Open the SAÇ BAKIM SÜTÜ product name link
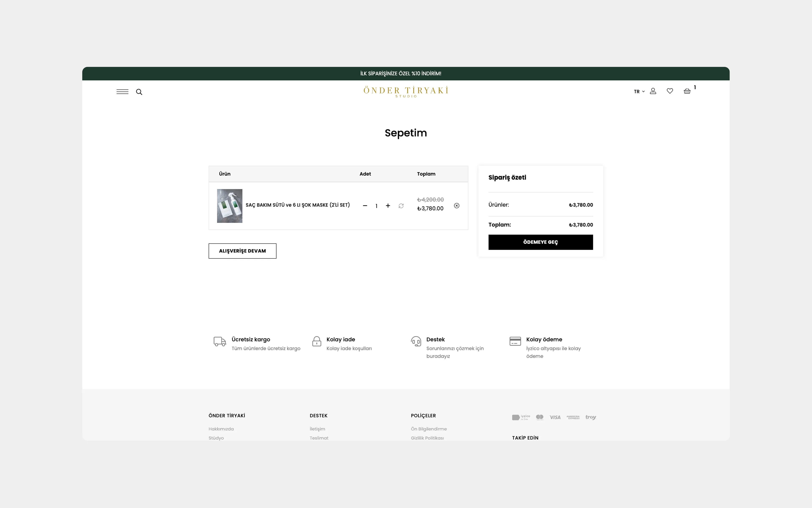Screen dimensions: 812x508 coord(298,205)
